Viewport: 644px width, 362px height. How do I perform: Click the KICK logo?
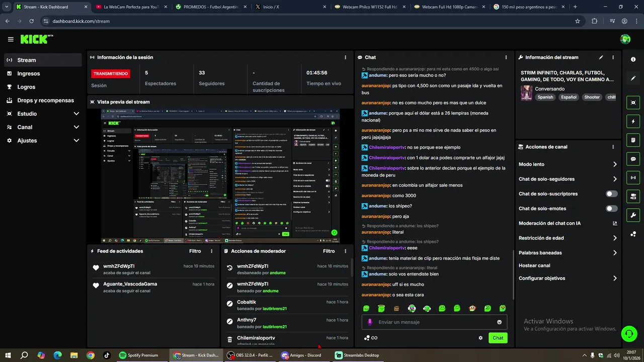coord(37,39)
